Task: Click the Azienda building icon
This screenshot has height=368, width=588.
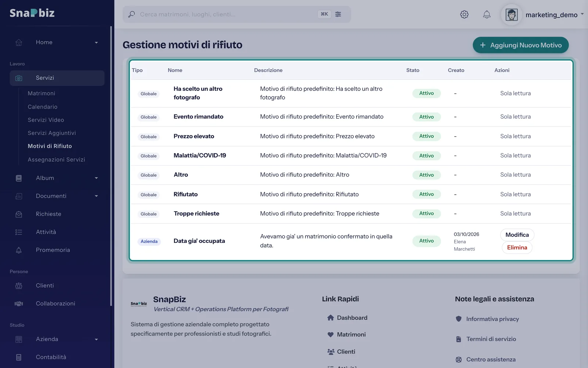Action: click(19, 339)
